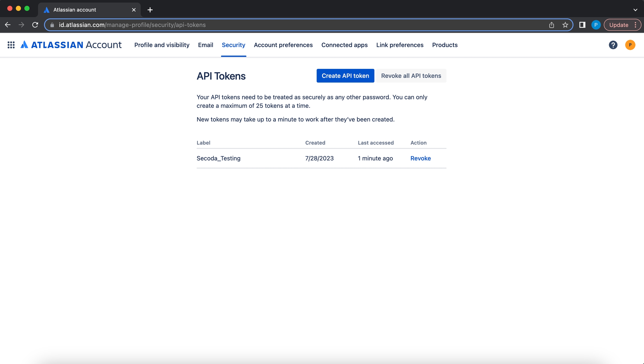The width and height of the screenshot is (644, 364).
Task: Click the browser forward arrow
Action: (21, 25)
